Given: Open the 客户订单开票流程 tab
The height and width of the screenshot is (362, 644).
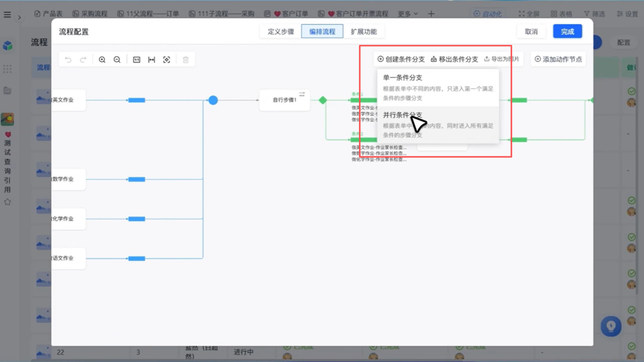Looking at the screenshot, I should point(353,14).
